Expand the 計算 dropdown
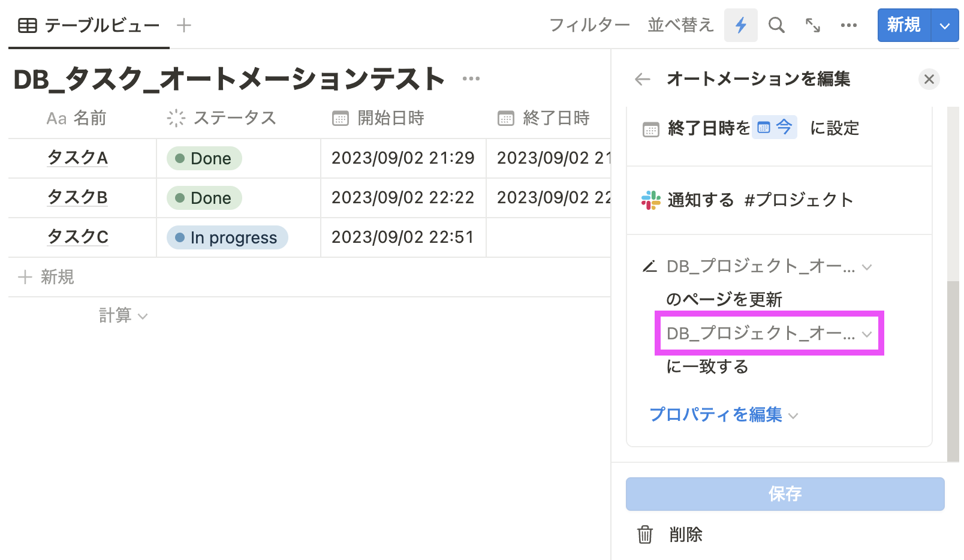964x560 pixels. click(123, 315)
